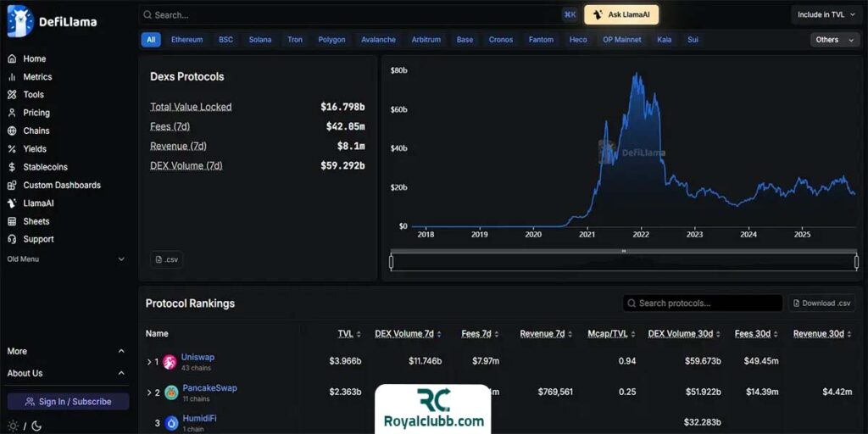Switch to light theme sun icon
Screen dimensions: 868x434
click(x=13, y=426)
